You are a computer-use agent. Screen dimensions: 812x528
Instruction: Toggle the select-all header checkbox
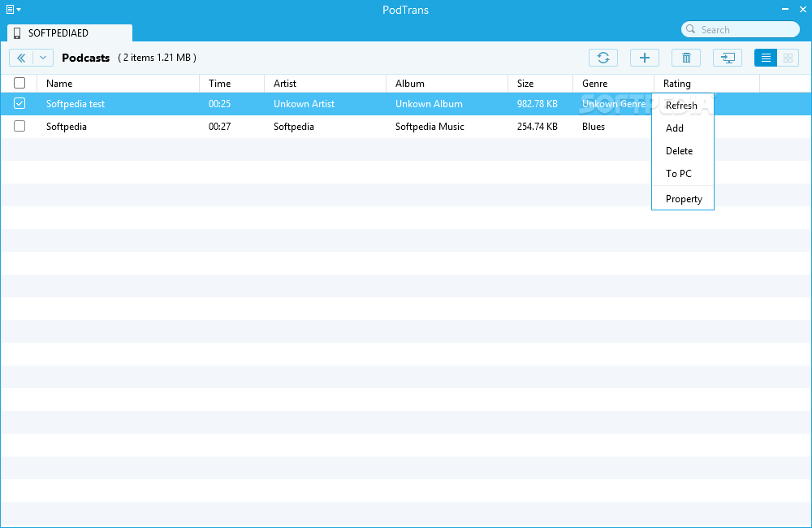click(19, 83)
